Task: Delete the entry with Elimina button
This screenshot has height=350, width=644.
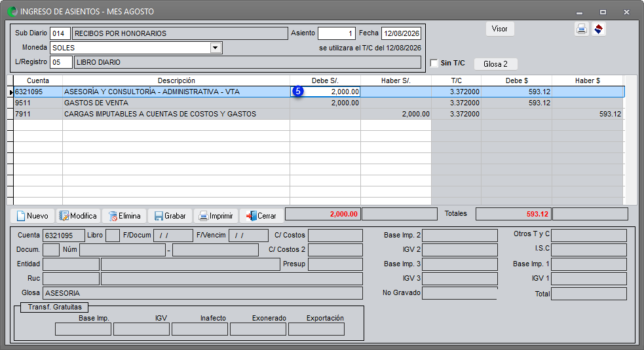Action: [x=124, y=216]
